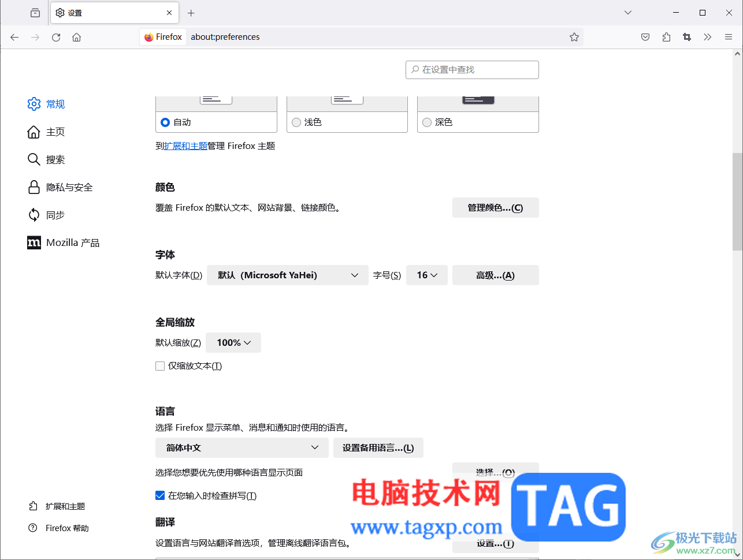743x560 pixels.
Task: Go forward with the forward arrow
Action: click(x=35, y=37)
